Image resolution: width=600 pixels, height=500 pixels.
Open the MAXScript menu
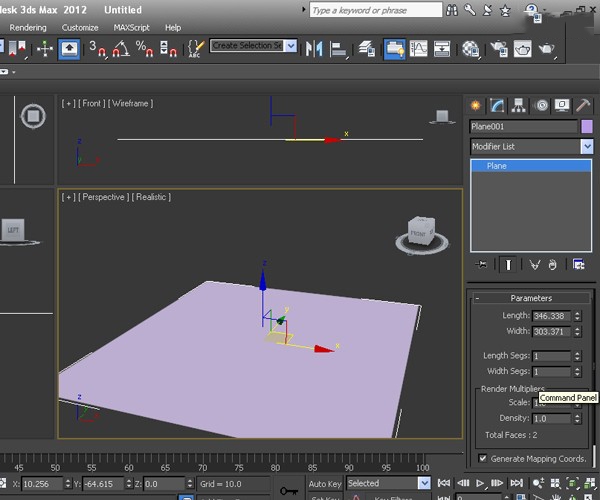click(131, 28)
